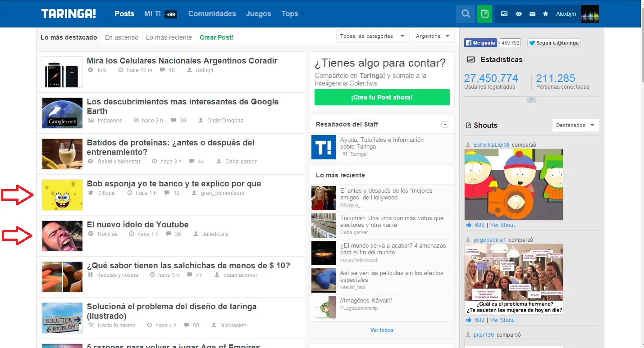Open the Google Earth post thumbnail

(62, 113)
